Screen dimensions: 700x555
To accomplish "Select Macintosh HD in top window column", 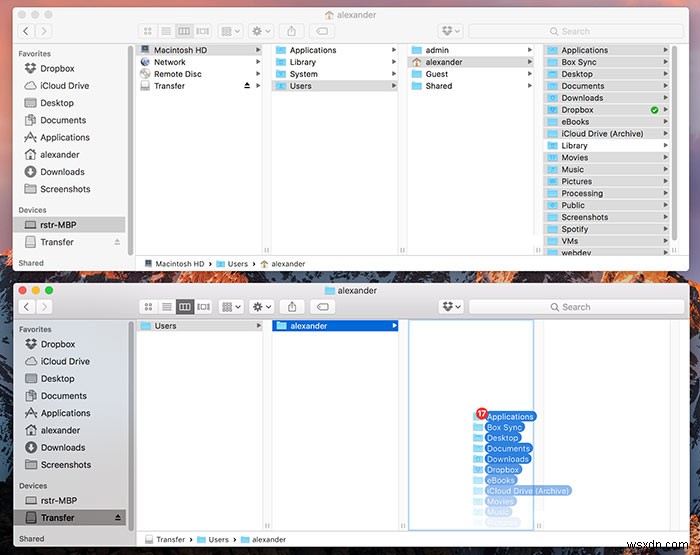I will pos(200,50).
